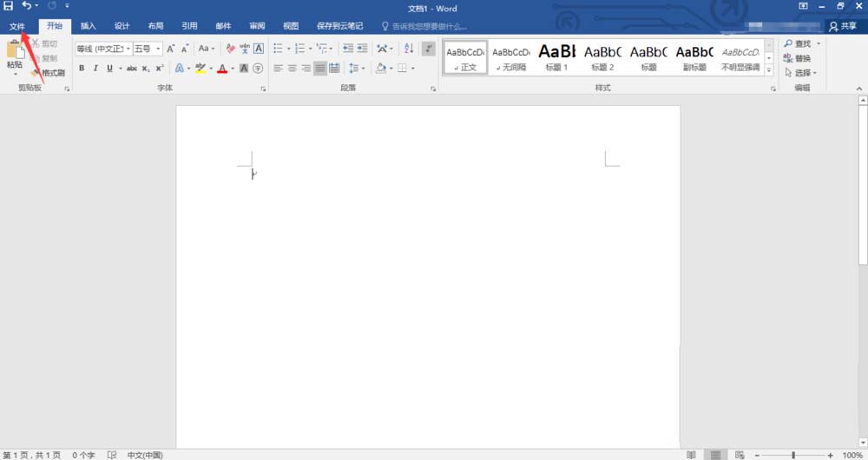The height and width of the screenshot is (460, 868).
Task: Click the sort A-Z icon
Action: 409,49
